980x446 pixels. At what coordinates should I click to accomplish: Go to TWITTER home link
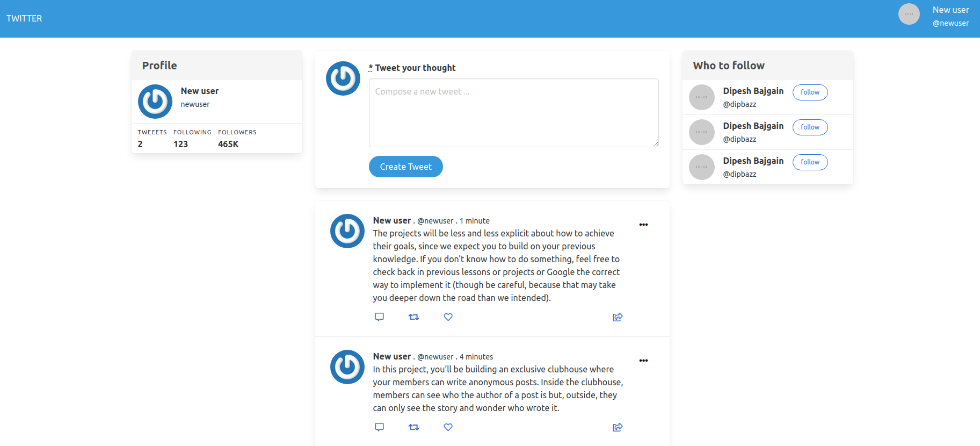click(24, 18)
